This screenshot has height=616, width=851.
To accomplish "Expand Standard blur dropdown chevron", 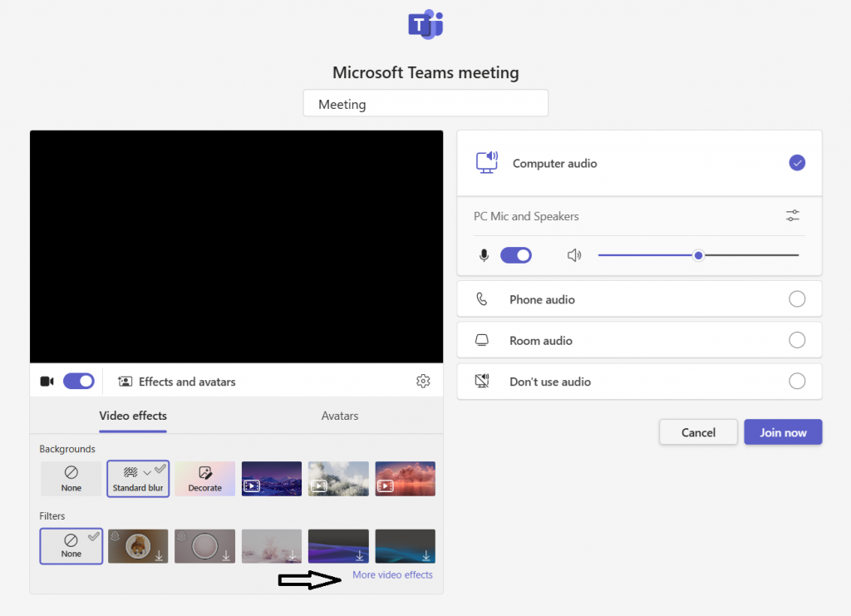I will (147, 472).
